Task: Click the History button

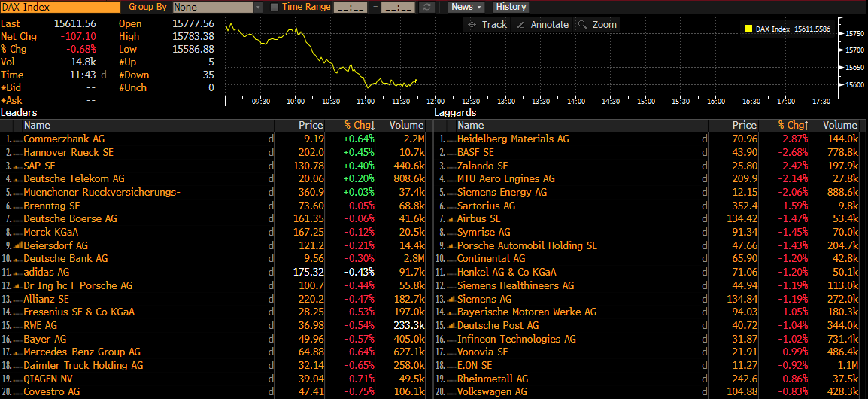Action: click(511, 7)
